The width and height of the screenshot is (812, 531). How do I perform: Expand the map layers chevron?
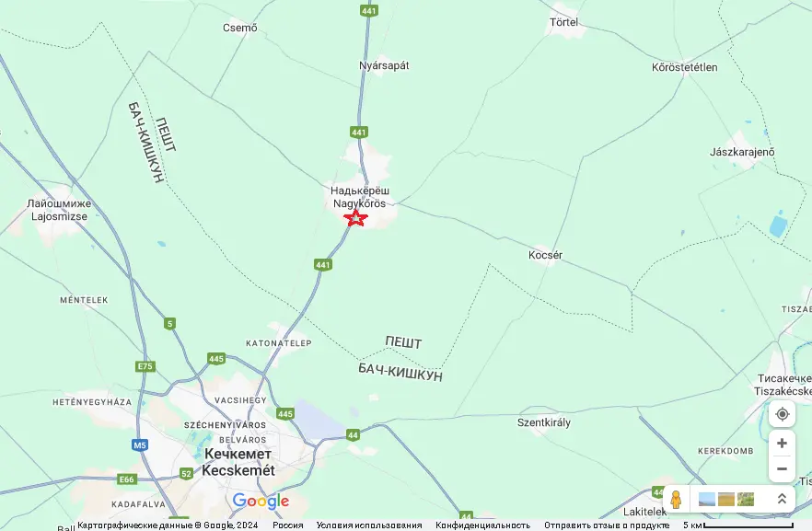click(x=782, y=499)
